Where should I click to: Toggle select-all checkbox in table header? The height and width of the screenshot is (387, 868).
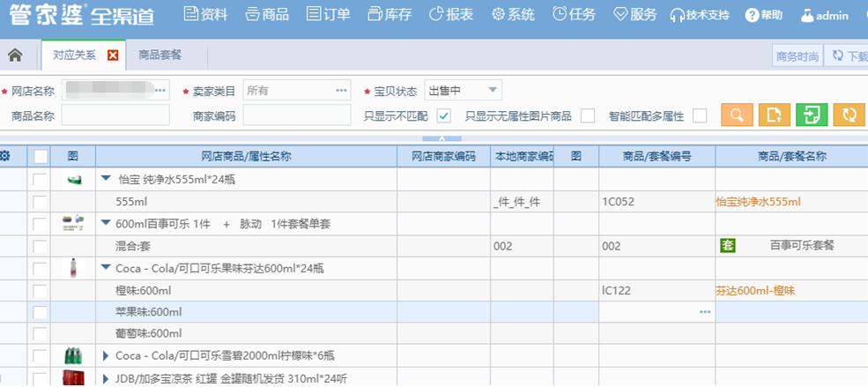41,157
